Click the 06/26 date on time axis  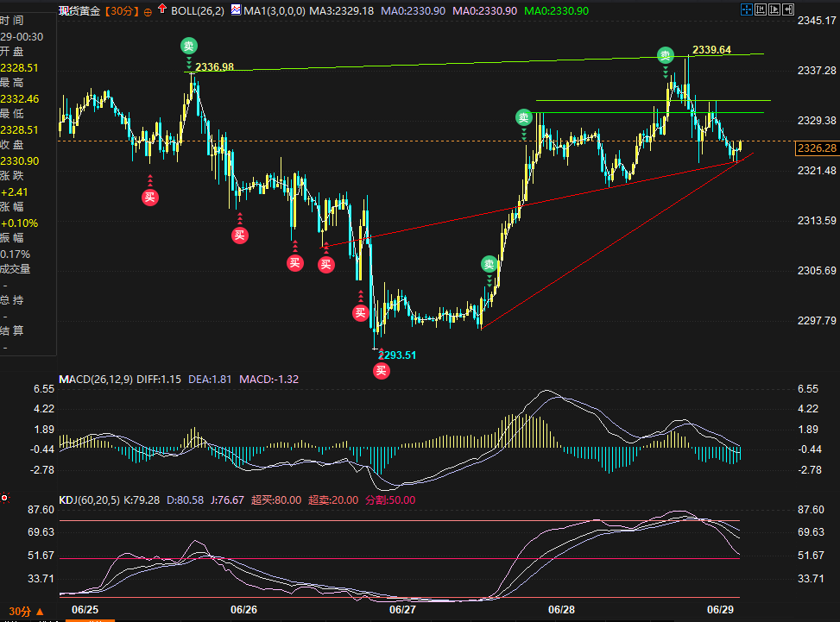tap(244, 609)
